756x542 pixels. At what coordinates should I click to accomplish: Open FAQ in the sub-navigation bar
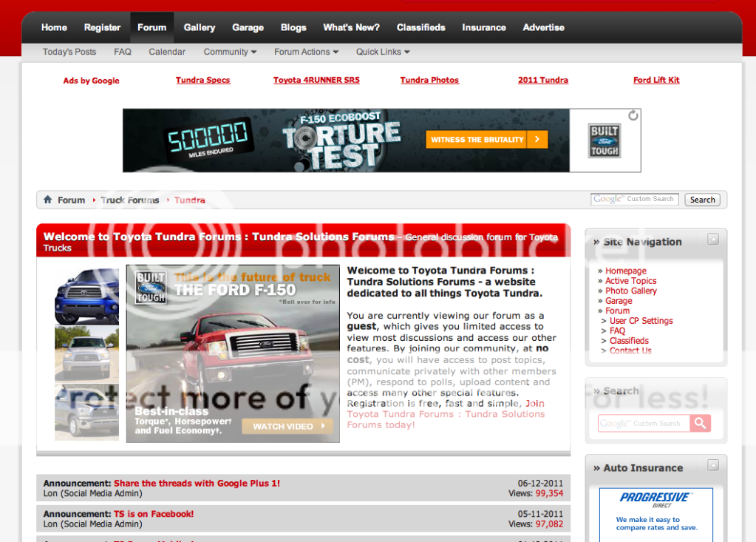click(123, 52)
